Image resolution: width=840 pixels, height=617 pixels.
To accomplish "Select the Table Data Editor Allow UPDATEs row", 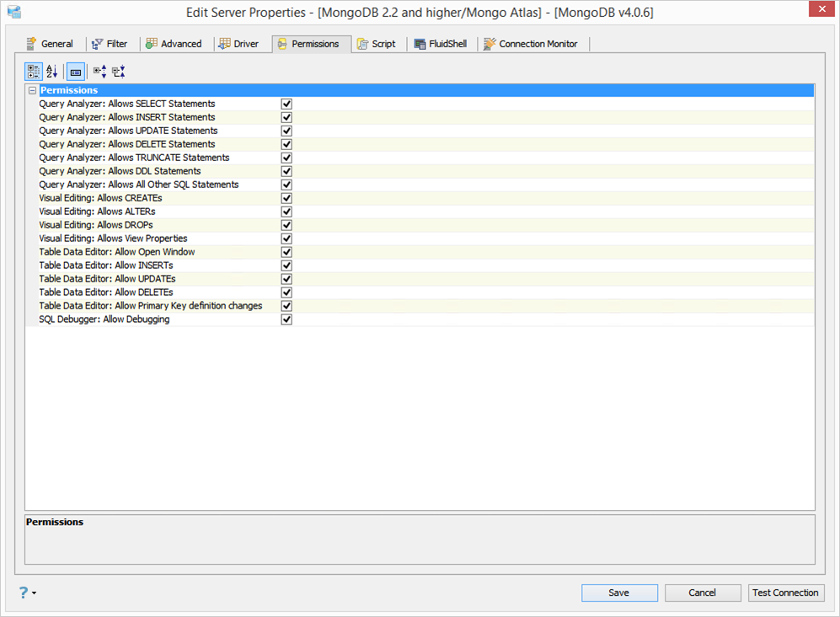I will 420,279.
